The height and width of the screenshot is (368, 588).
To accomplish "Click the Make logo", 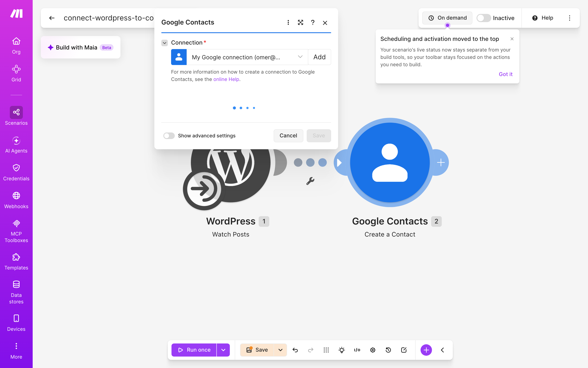I will point(16,14).
